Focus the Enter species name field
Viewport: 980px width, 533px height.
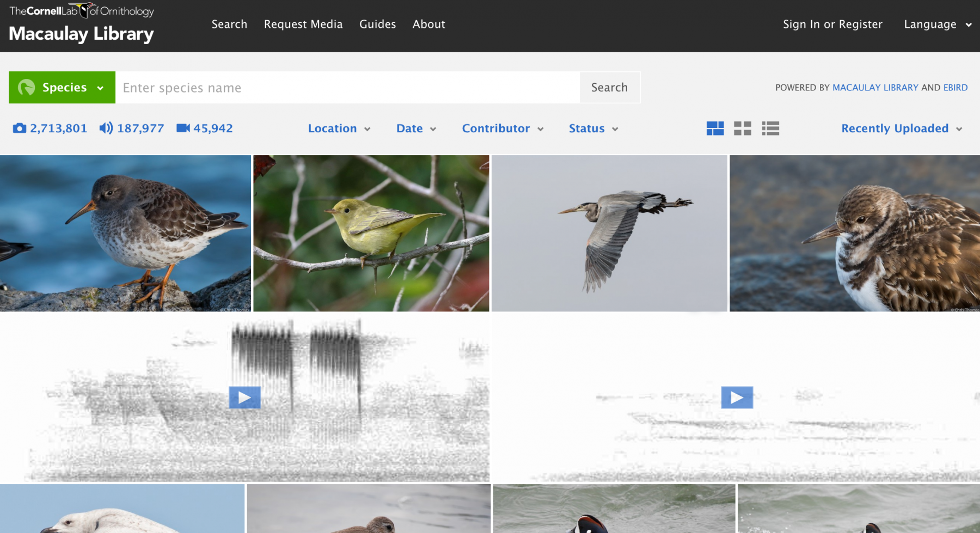click(347, 88)
